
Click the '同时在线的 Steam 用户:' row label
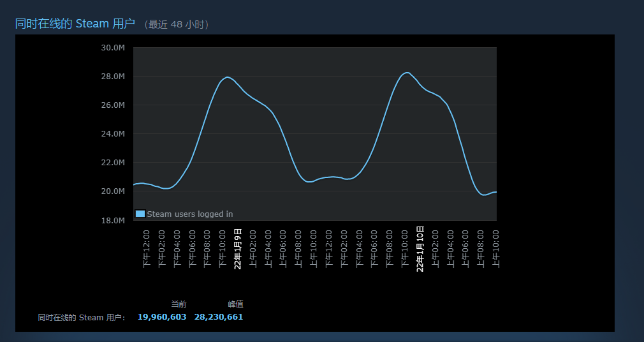point(82,317)
